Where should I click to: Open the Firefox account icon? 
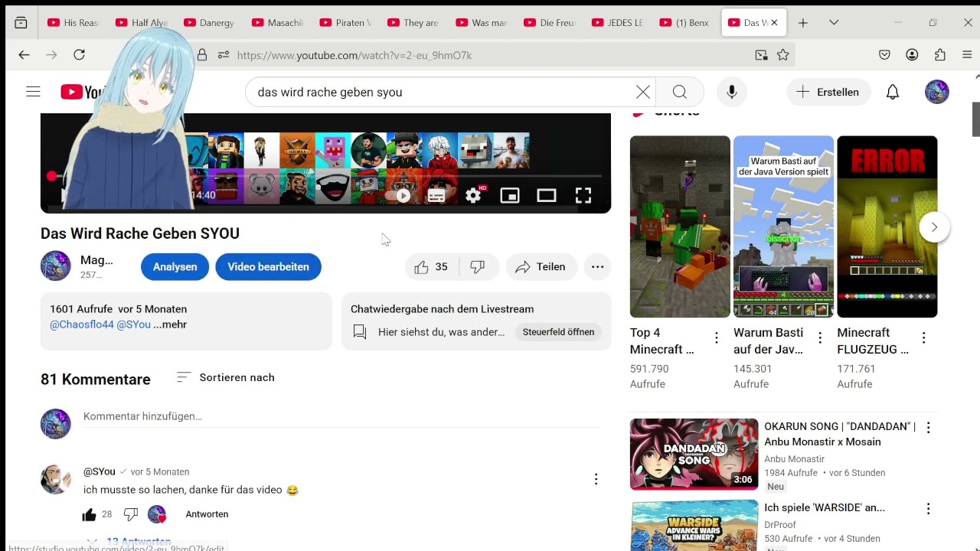point(912,55)
